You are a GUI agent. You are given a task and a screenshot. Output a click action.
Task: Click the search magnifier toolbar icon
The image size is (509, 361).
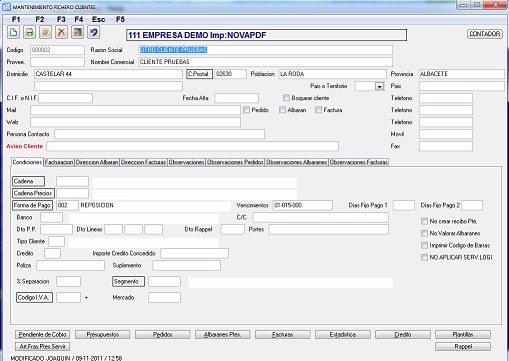45,32
